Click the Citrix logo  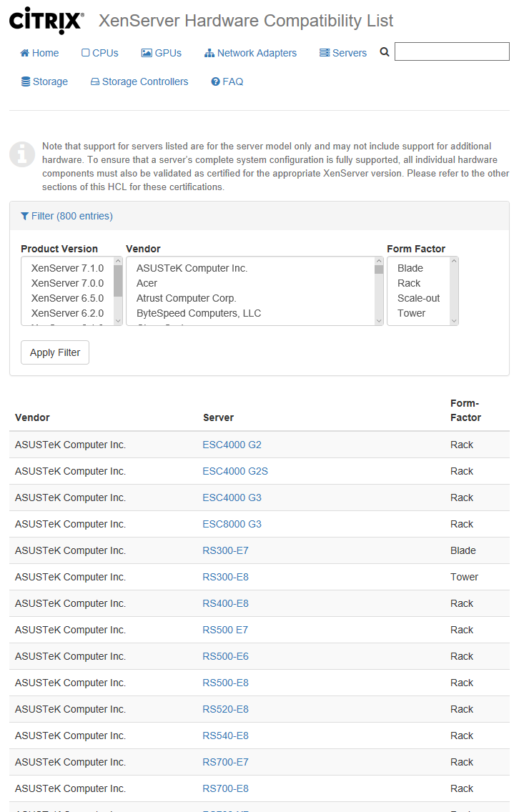46,20
